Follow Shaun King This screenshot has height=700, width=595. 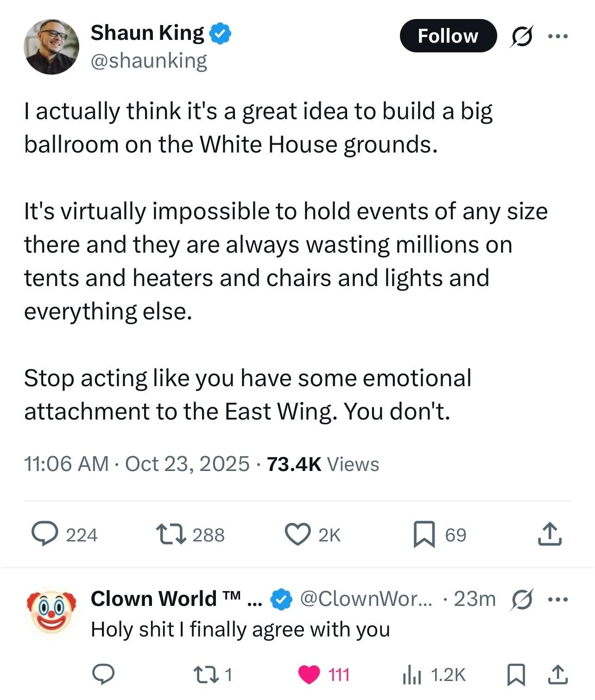coord(448,36)
